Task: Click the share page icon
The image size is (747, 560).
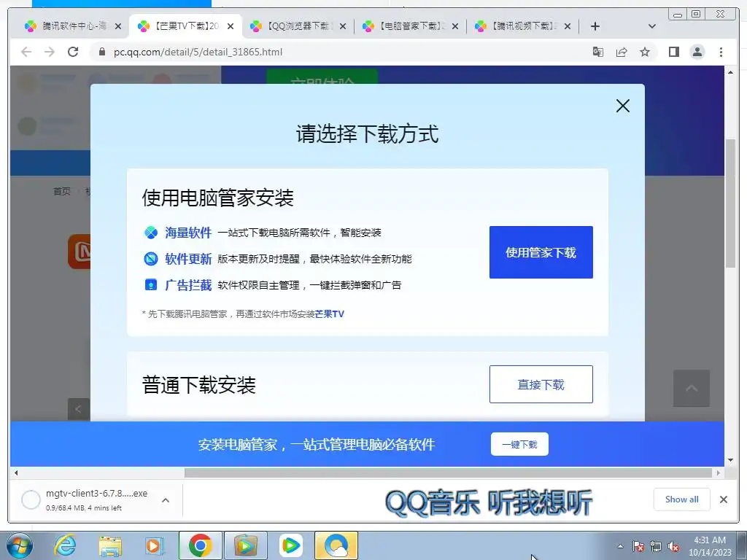Action: (x=622, y=52)
